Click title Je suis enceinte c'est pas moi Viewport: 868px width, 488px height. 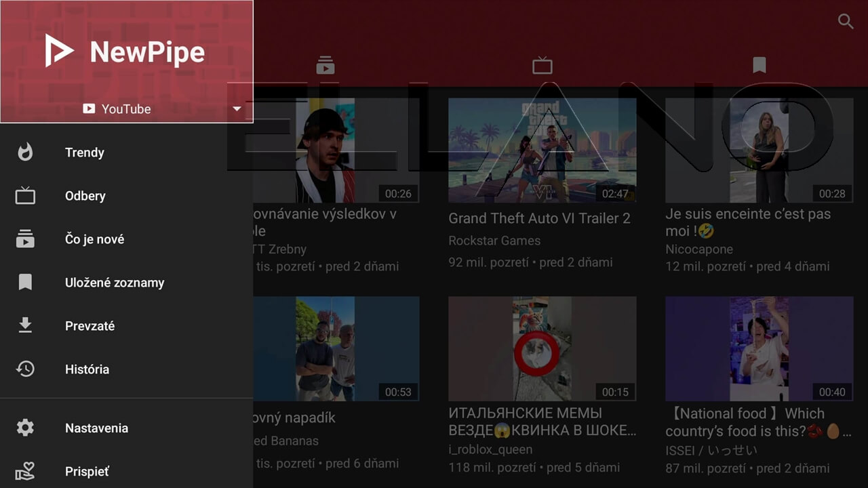tap(748, 222)
